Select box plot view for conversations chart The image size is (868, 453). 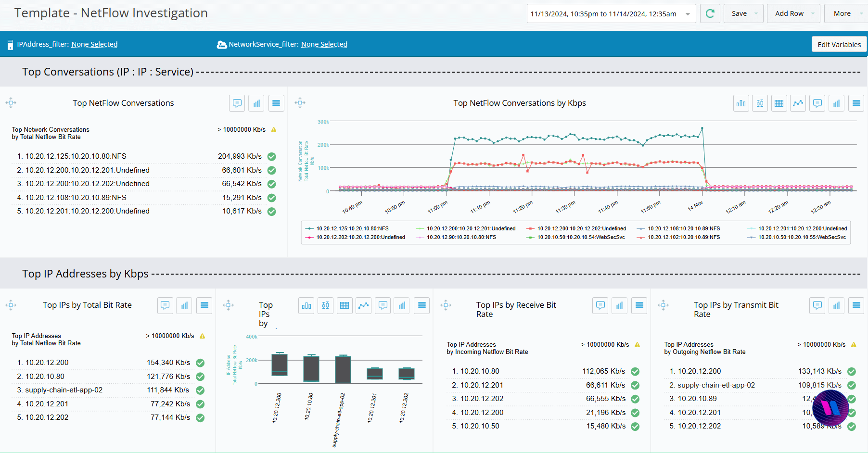(x=760, y=103)
